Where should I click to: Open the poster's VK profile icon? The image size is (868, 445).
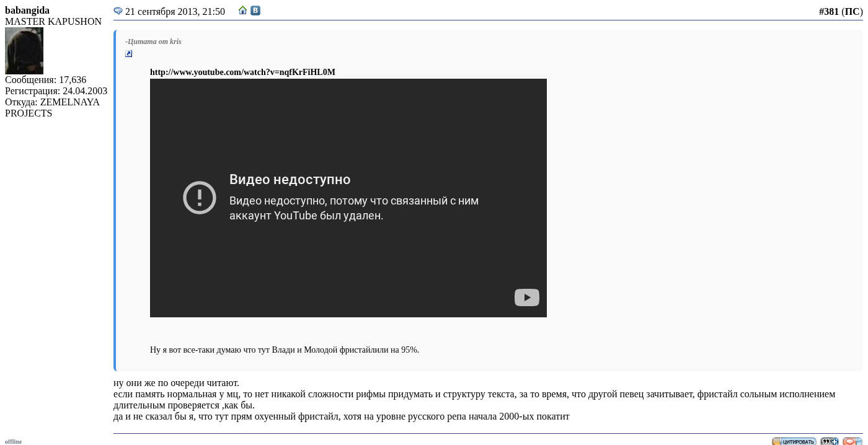click(255, 11)
